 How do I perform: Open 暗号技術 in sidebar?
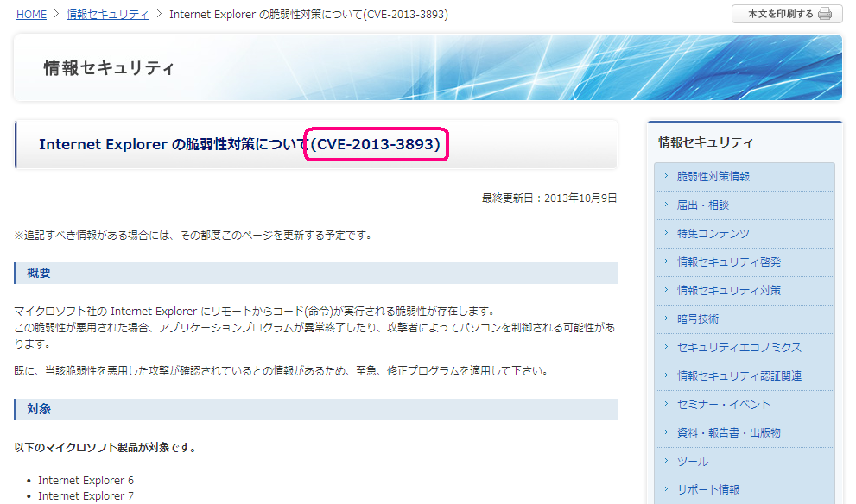pyautogui.click(x=745, y=319)
